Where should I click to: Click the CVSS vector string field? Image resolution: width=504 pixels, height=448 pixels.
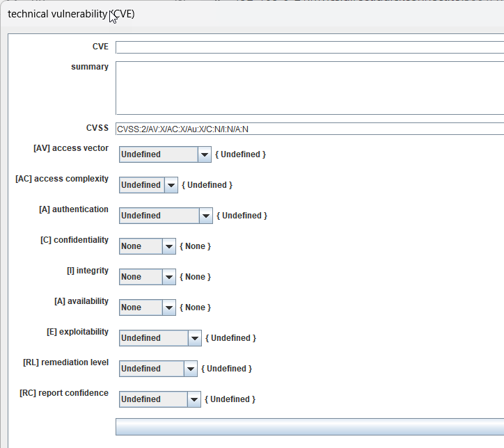(310, 129)
